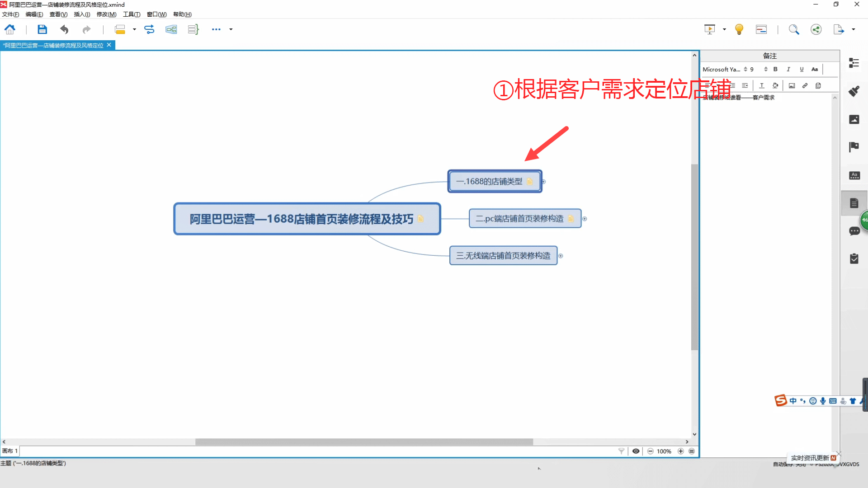Open the Themes panel in the sidebar
This screenshot has width=868, height=488.
(x=854, y=175)
